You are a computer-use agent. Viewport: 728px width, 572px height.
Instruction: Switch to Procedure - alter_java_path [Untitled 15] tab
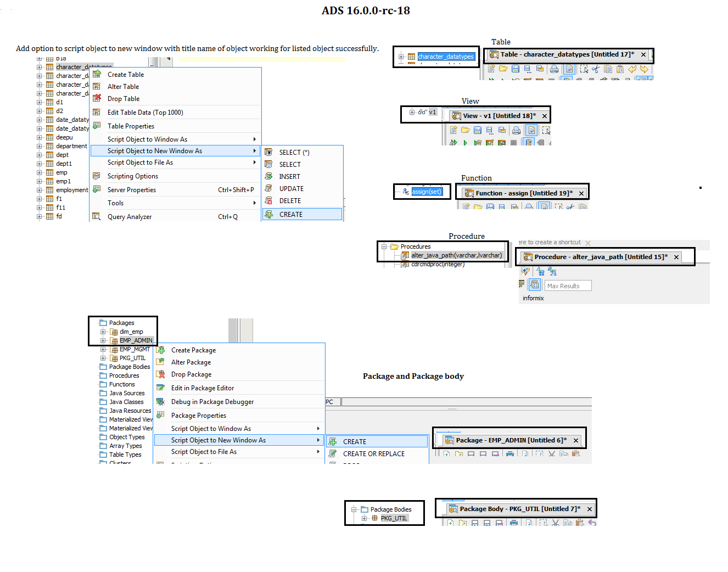pyautogui.click(x=601, y=257)
